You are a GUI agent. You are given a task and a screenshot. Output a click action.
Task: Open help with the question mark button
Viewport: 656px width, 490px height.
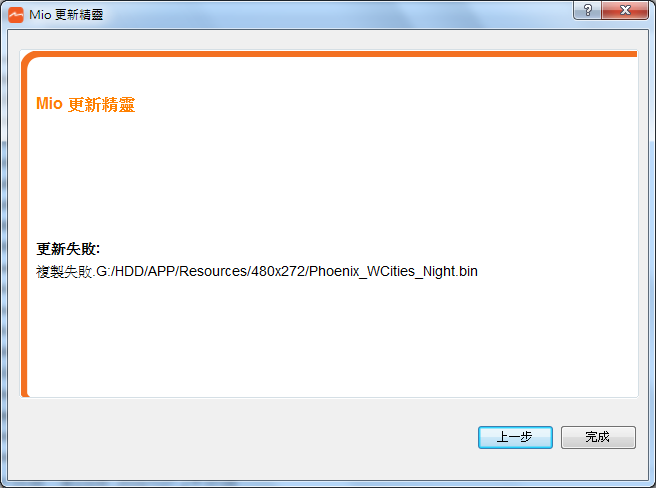(587, 10)
